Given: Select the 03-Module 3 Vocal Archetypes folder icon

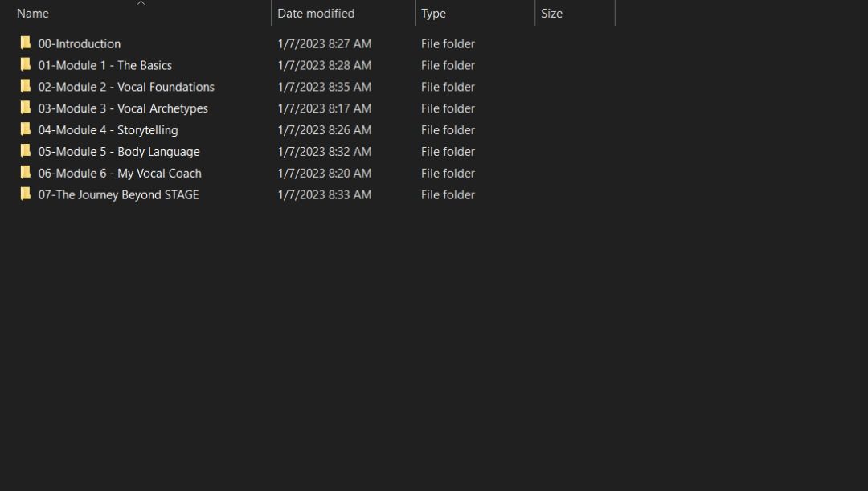Looking at the screenshot, I should pyautogui.click(x=26, y=108).
